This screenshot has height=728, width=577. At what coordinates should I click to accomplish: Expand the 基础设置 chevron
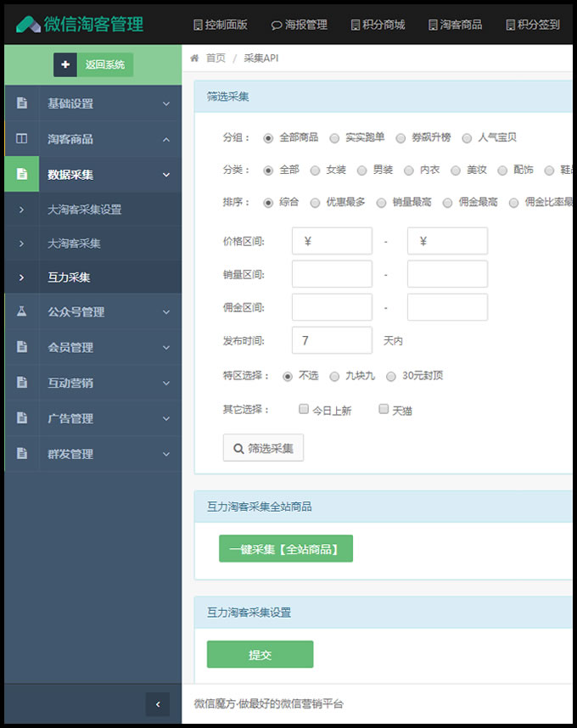[166, 104]
